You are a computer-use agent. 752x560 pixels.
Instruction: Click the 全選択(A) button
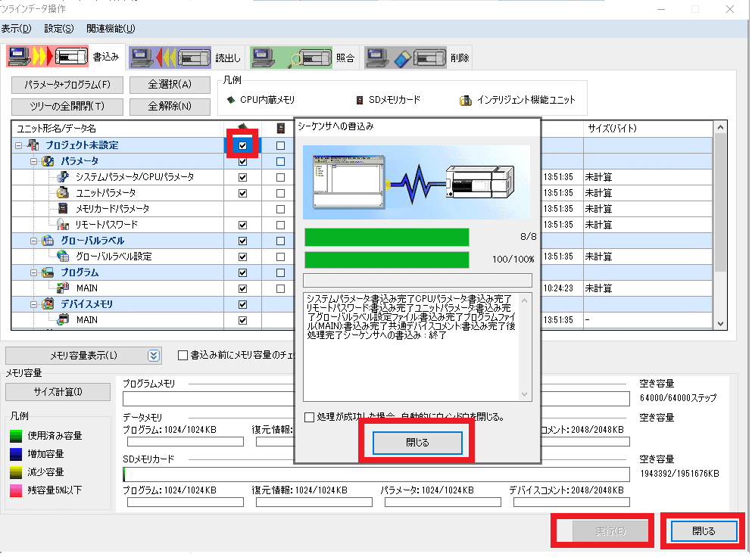point(170,85)
